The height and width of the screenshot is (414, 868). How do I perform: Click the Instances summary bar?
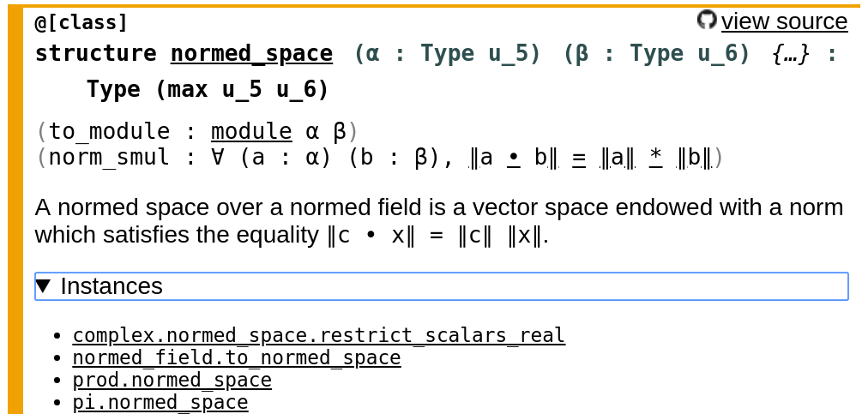pos(441,286)
